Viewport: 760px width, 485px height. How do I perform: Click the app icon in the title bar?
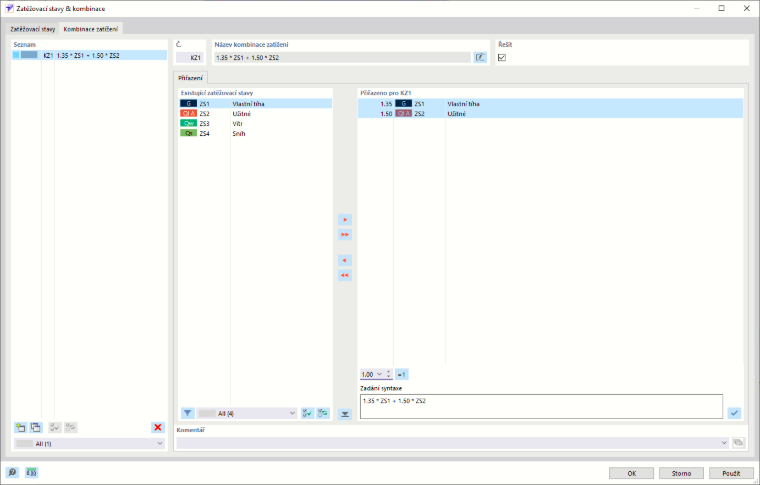(x=9, y=8)
